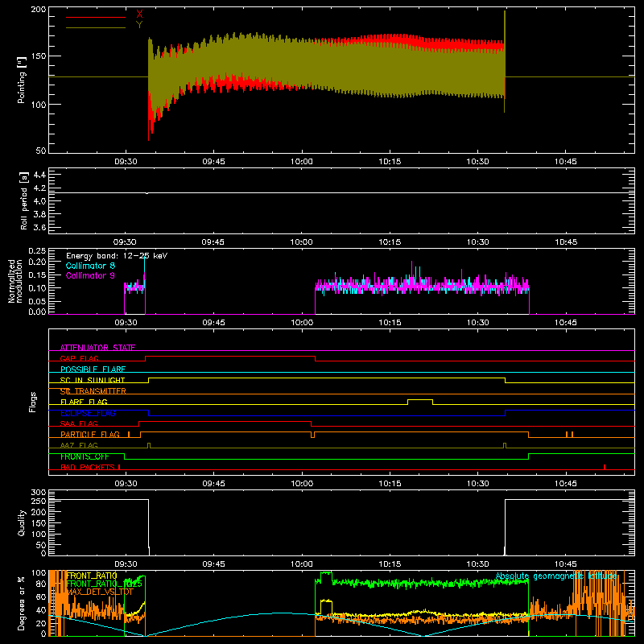
Task: Click the olive "Y" legend label
Action: tap(139, 25)
